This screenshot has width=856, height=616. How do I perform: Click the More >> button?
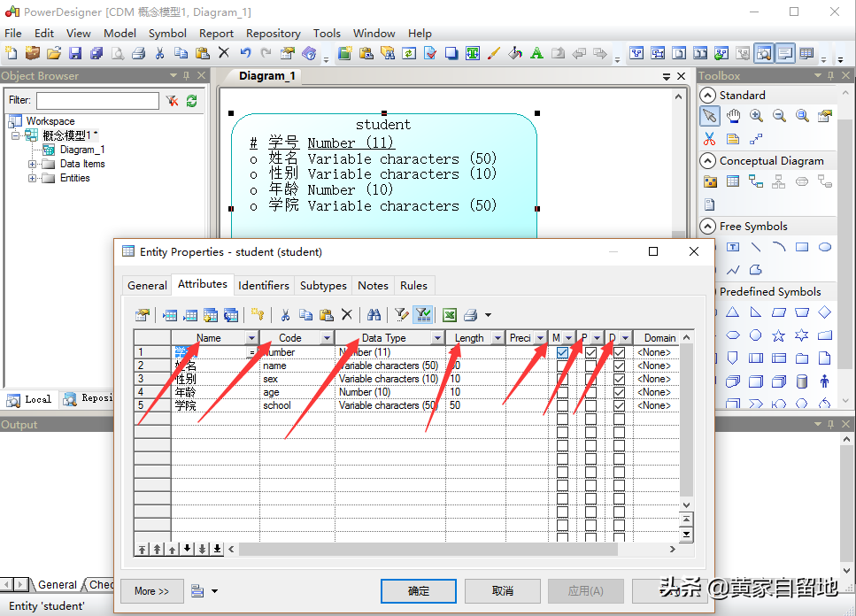pyautogui.click(x=151, y=590)
